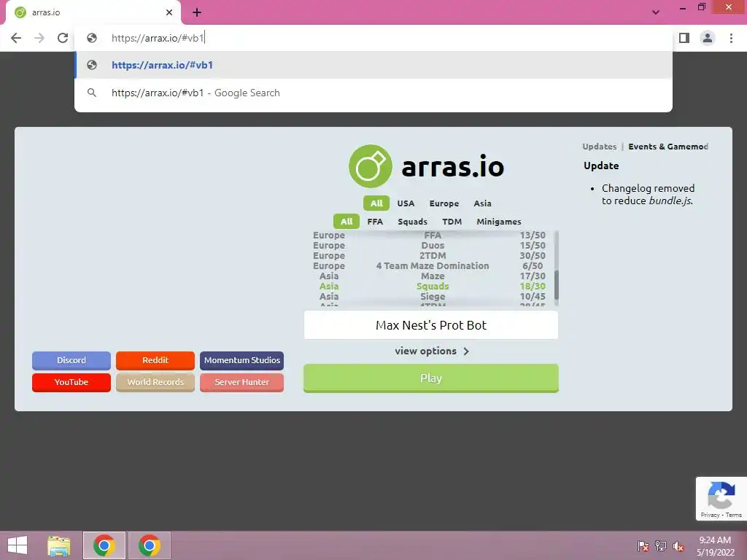Click the player name input field
The width and height of the screenshot is (747, 560).
[430, 325]
